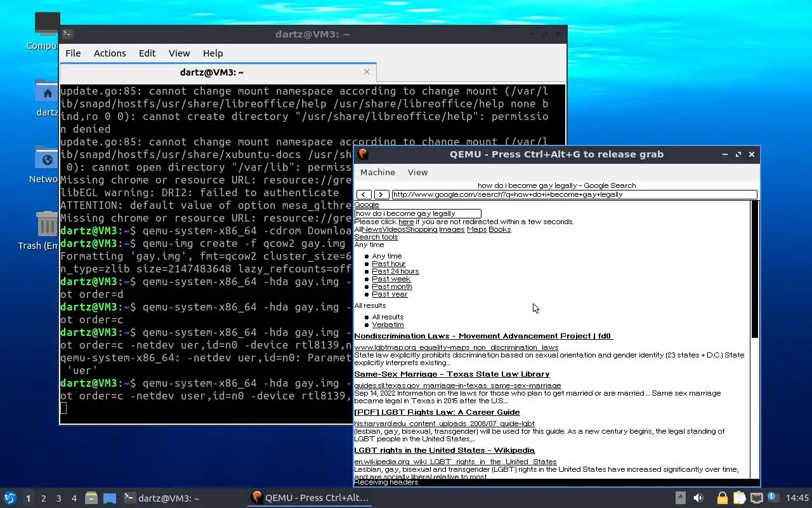812x508 pixels.
Task: Open the Books search link
Action: [499, 229]
